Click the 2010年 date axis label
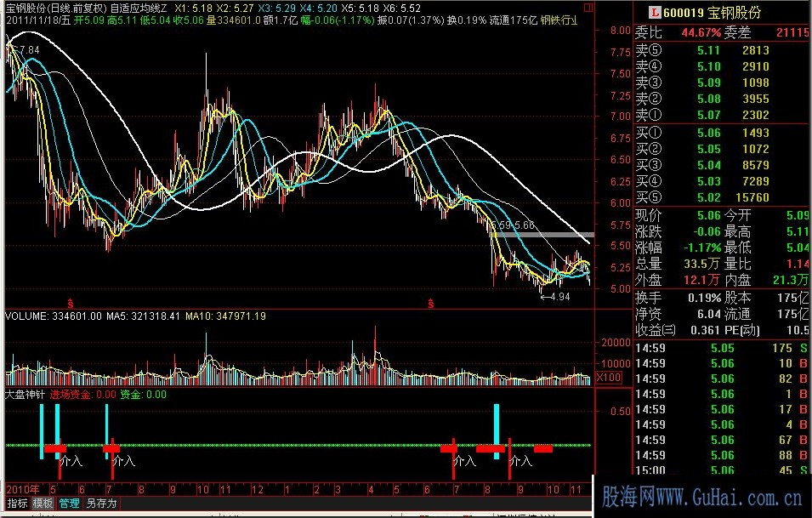 (x=23, y=489)
